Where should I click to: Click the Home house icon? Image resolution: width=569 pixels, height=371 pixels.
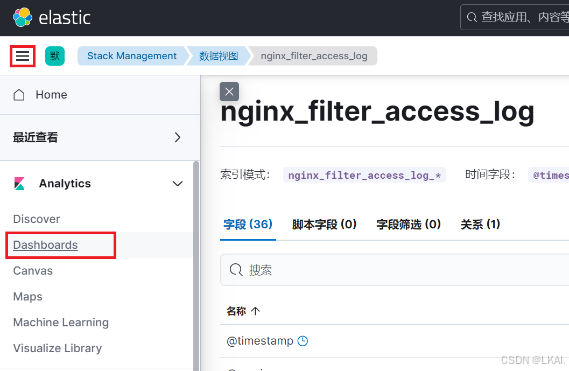pyautogui.click(x=19, y=95)
